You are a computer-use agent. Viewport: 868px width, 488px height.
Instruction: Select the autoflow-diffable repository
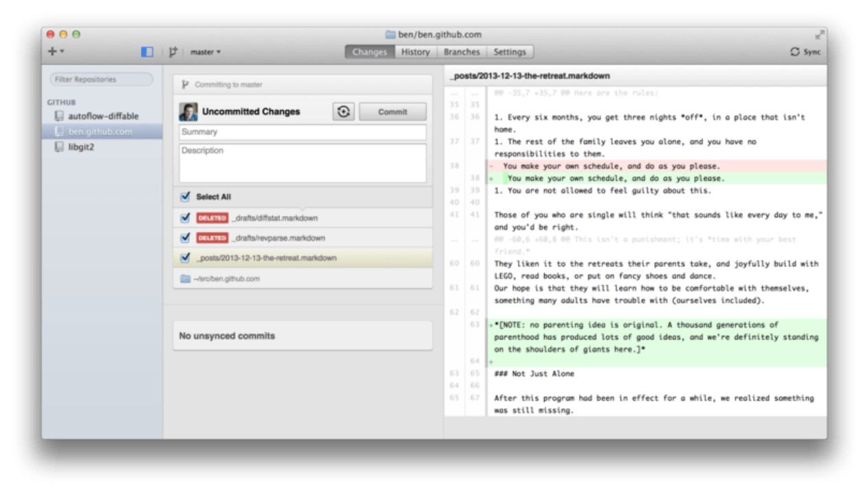click(102, 116)
